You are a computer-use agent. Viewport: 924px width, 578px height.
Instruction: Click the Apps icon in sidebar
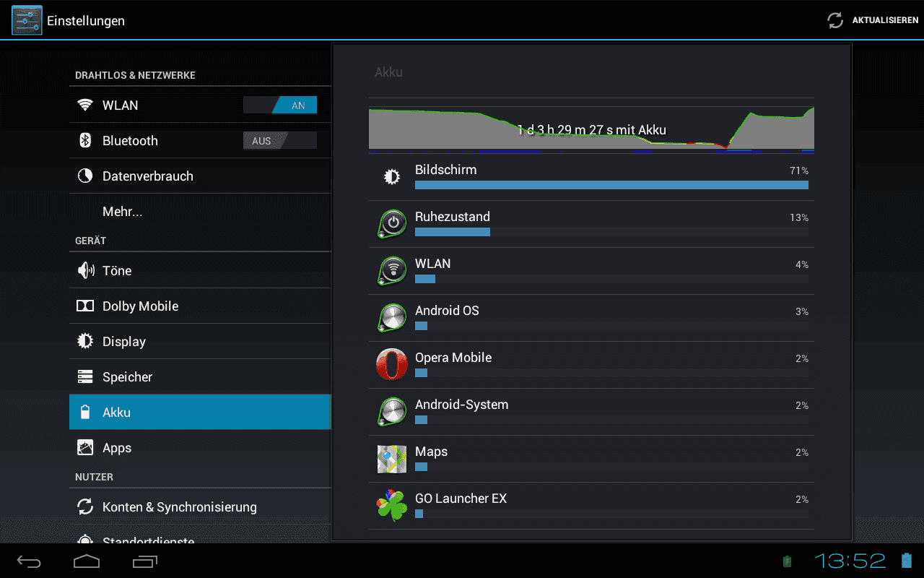coord(85,448)
